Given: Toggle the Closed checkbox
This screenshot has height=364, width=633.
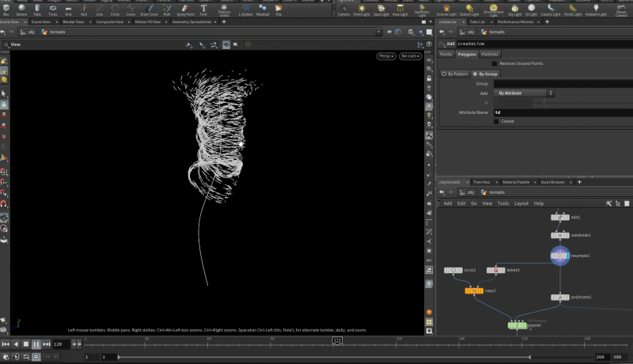Looking at the screenshot, I should pos(495,122).
